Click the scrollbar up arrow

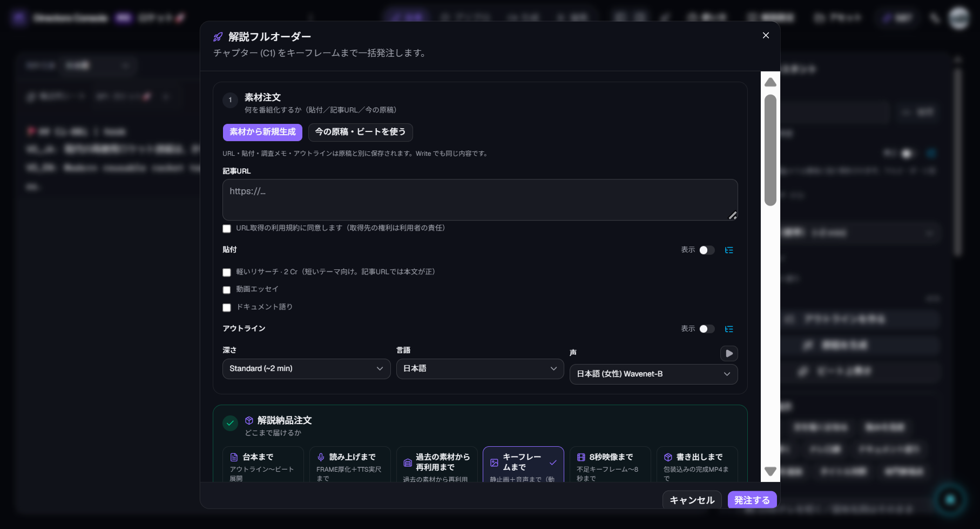771,82
